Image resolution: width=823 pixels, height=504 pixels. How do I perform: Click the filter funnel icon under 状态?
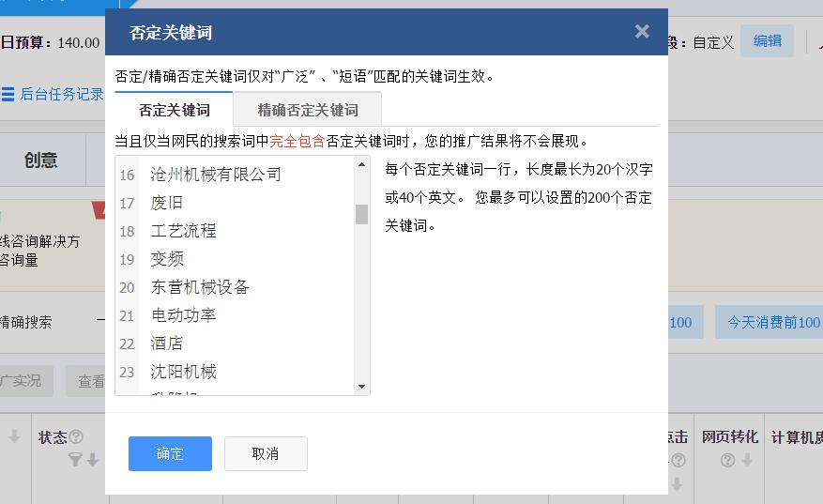(x=74, y=460)
